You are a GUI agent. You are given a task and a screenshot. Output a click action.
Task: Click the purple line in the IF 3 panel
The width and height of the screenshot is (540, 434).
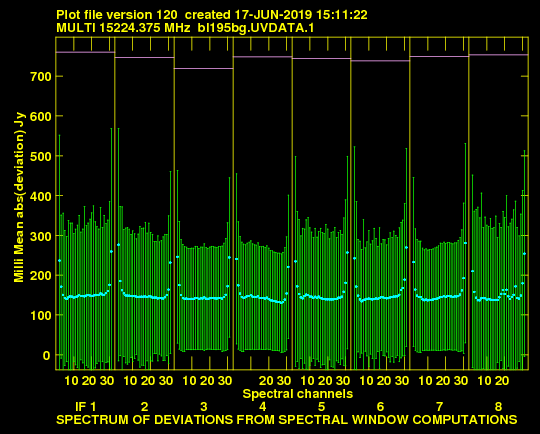(204, 69)
